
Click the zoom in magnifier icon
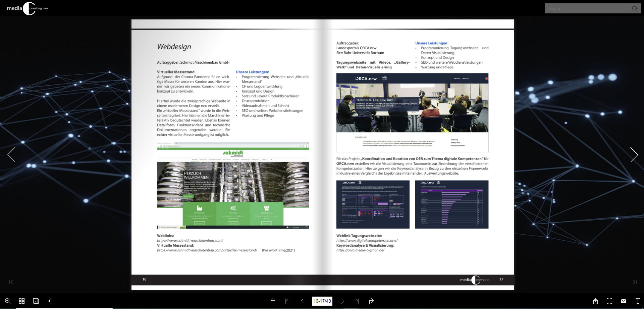tap(8, 301)
